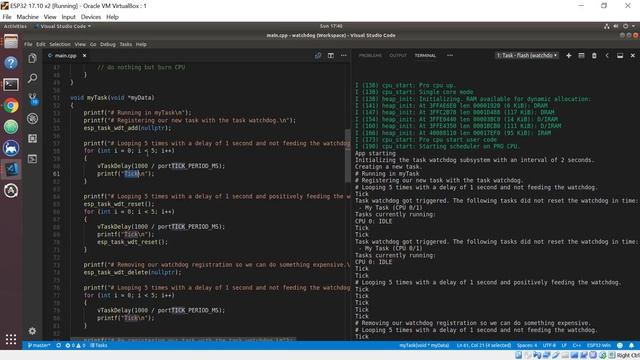The height and width of the screenshot is (360, 640).
Task: Click the editor horizontal scrollbar at the bottom
Action: tap(184, 339)
